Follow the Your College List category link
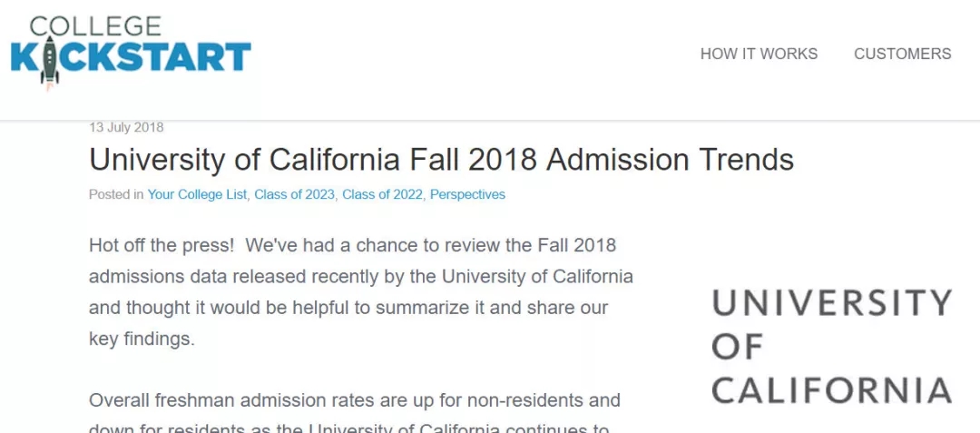This screenshot has height=433, width=980. pos(197,194)
